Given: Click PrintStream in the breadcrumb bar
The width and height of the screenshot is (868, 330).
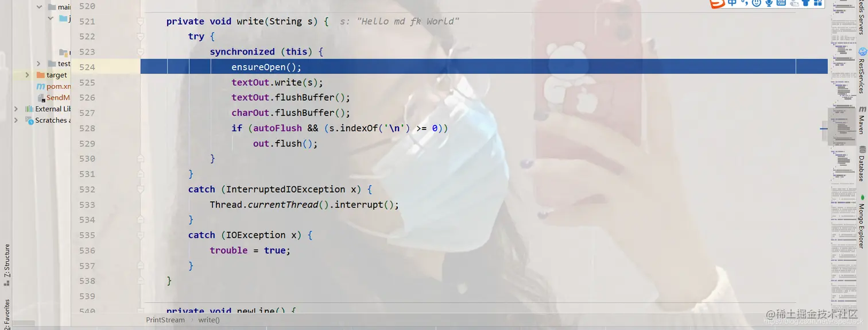Looking at the screenshot, I should click(165, 320).
